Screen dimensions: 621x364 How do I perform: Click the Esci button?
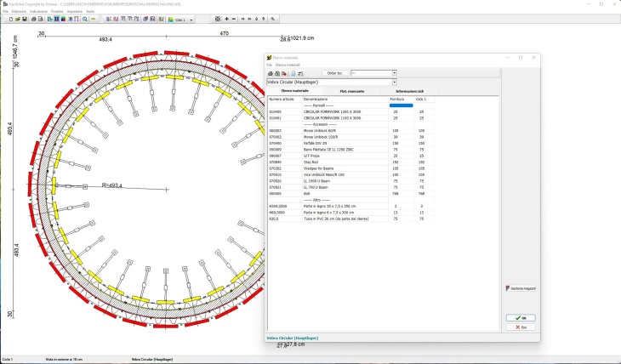(x=521, y=327)
